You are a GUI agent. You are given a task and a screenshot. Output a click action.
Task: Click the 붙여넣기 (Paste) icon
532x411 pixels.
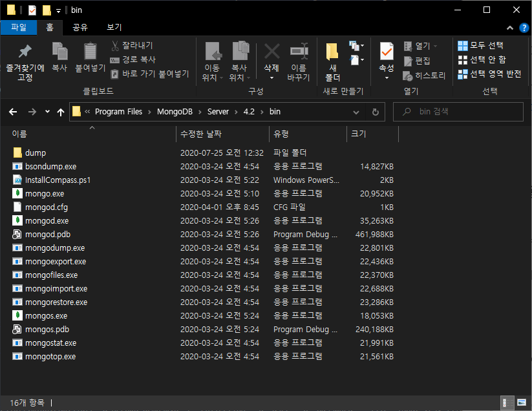point(90,52)
